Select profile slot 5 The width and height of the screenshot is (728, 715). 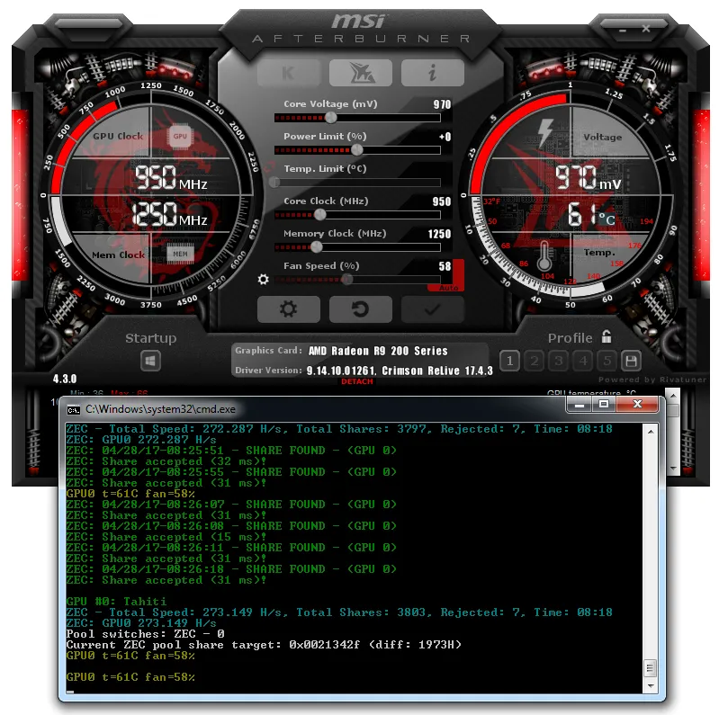[x=607, y=361]
